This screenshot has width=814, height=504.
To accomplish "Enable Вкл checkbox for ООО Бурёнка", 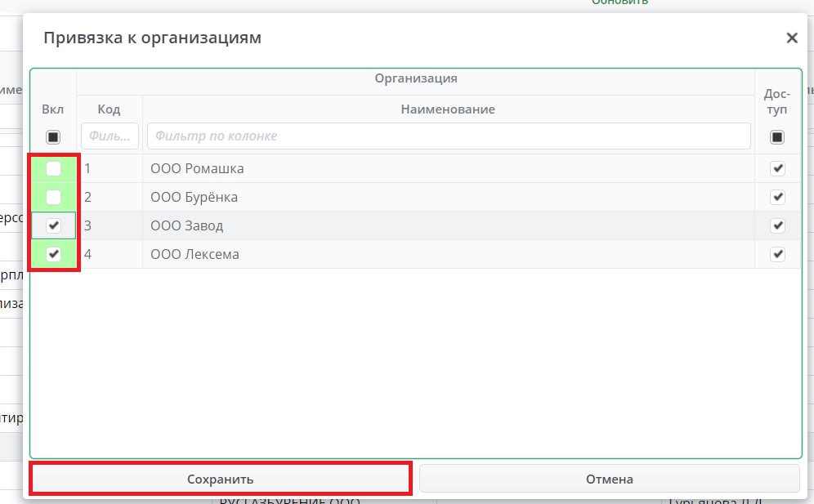I will click(53, 198).
